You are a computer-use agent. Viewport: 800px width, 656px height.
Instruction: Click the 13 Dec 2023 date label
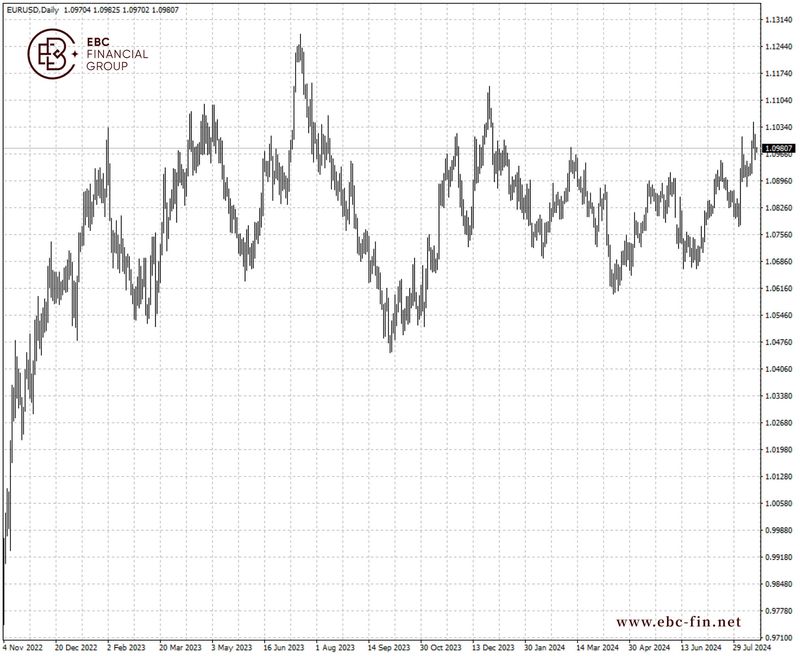coord(492,647)
